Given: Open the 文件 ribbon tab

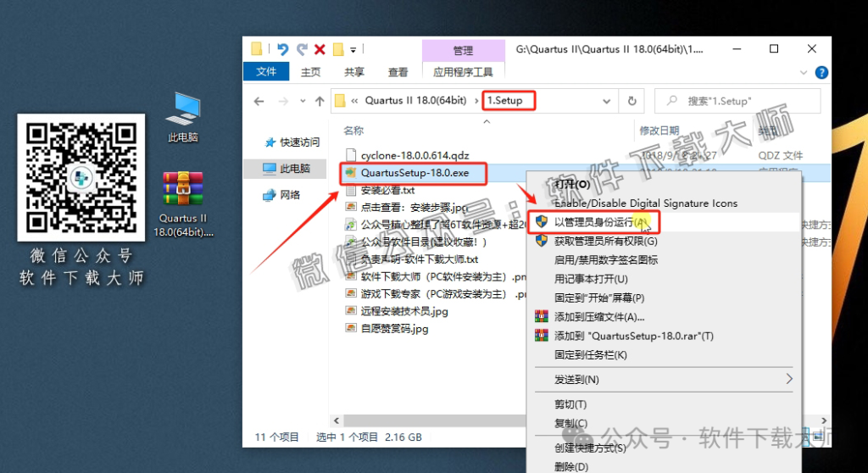Looking at the screenshot, I should point(266,71).
